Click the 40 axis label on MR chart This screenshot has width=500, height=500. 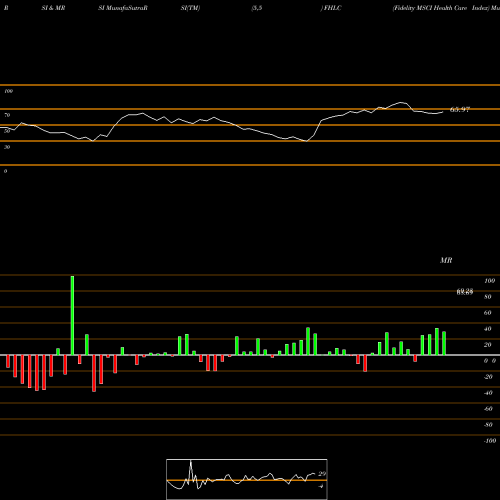pyautogui.click(x=488, y=329)
